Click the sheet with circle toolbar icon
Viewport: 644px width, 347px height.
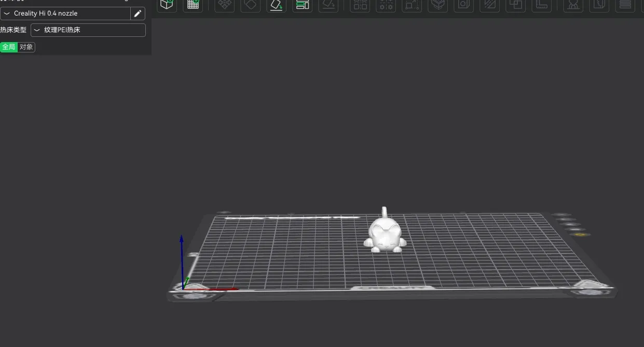pos(463,5)
